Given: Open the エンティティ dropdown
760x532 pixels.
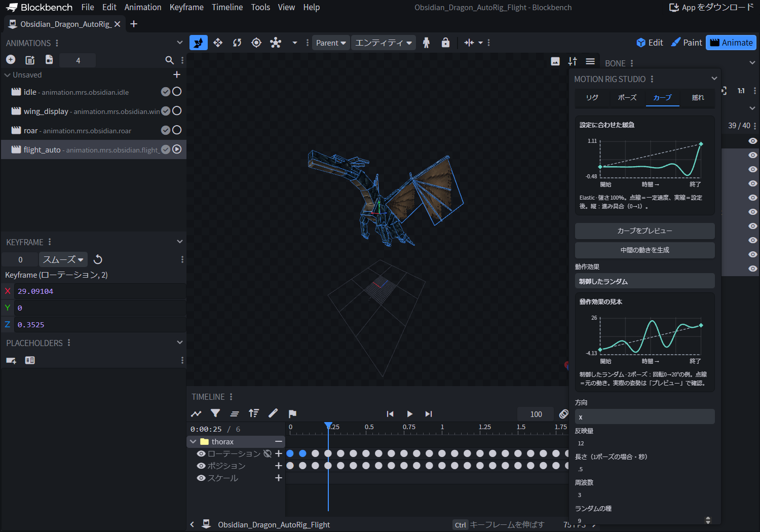Looking at the screenshot, I should click(384, 43).
